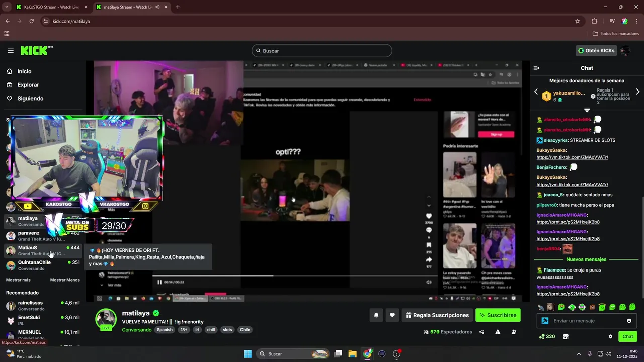This screenshot has width=644, height=362.
Task: Insert the angry brown box emote
Action: (592, 307)
